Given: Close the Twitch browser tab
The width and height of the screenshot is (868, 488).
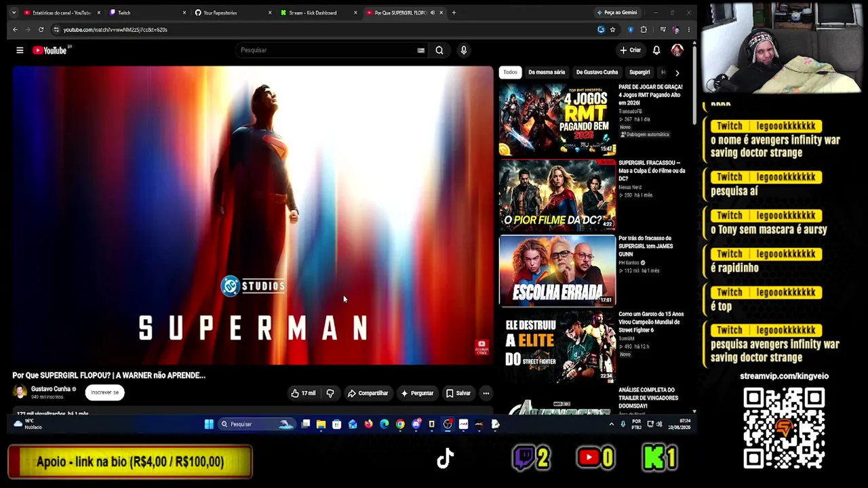Looking at the screenshot, I should point(184,13).
